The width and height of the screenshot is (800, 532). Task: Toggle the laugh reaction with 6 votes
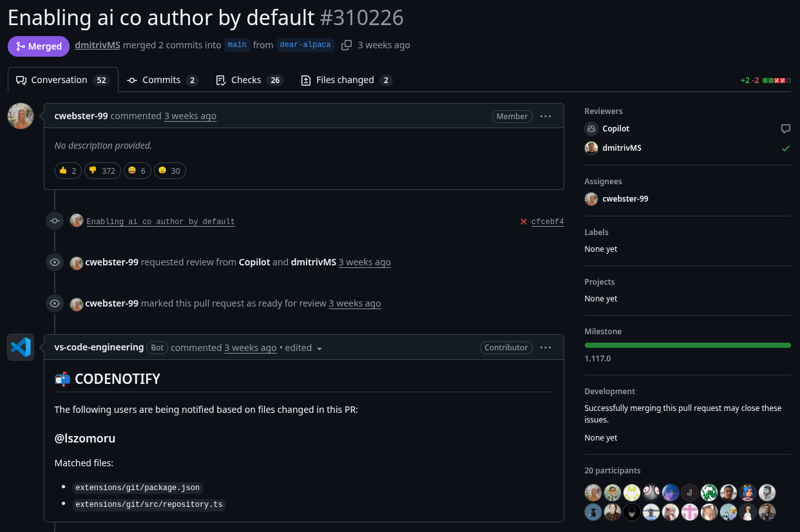[x=137, y=171]
